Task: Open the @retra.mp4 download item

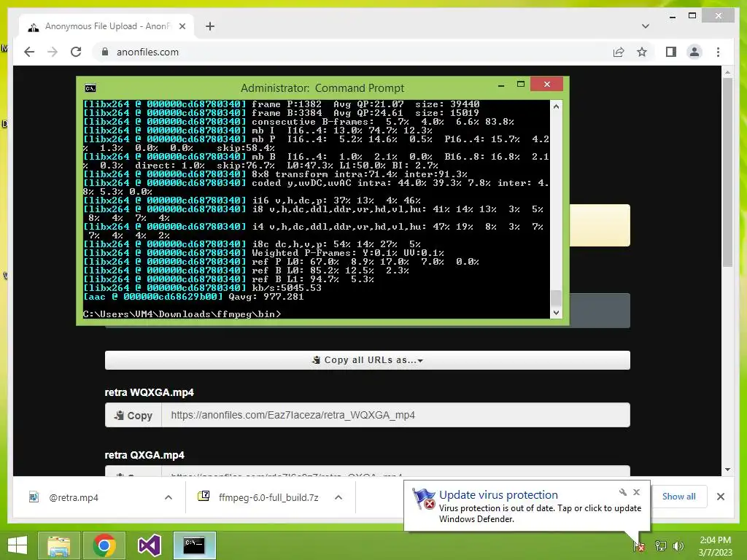Action: (x=74, y=497)
